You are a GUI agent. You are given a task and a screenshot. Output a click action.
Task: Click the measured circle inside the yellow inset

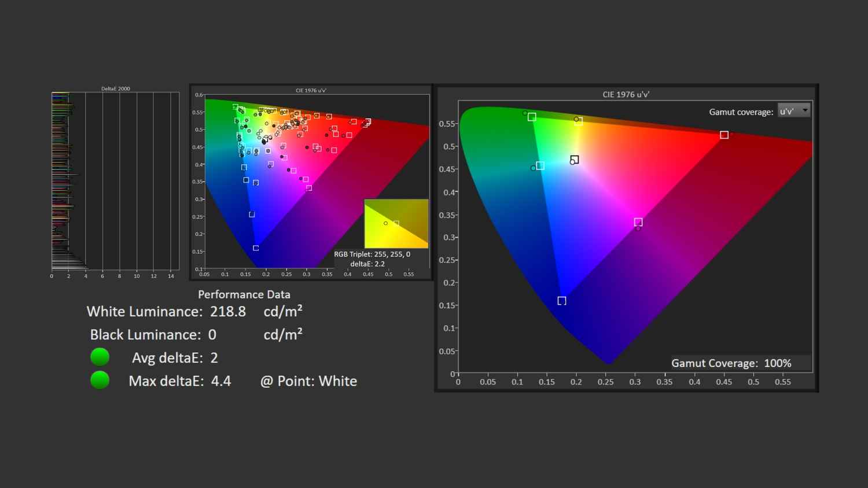[x=385, y=223]
